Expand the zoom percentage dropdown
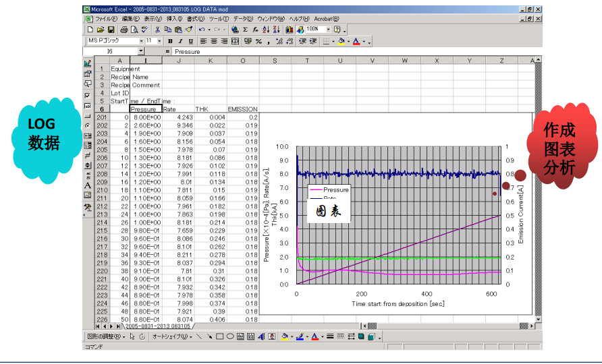Viewport: 602px width, 364px height. click(x=329, y=30)
